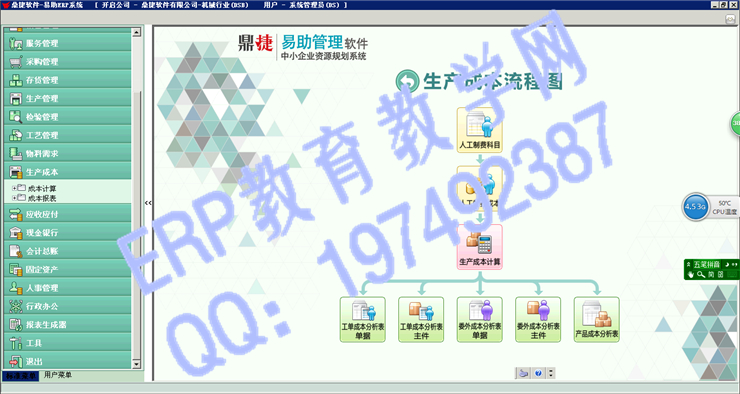This screenshot has width=740, height=394.
Task: Open 委外成本分析表 单据 report icon
Action: point(479,319)
